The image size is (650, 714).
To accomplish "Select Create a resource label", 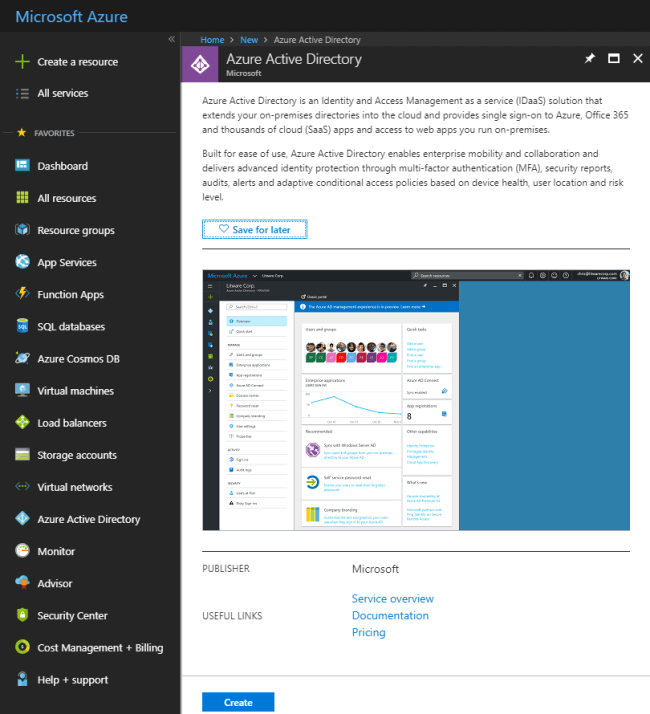I will pos(77,62).
